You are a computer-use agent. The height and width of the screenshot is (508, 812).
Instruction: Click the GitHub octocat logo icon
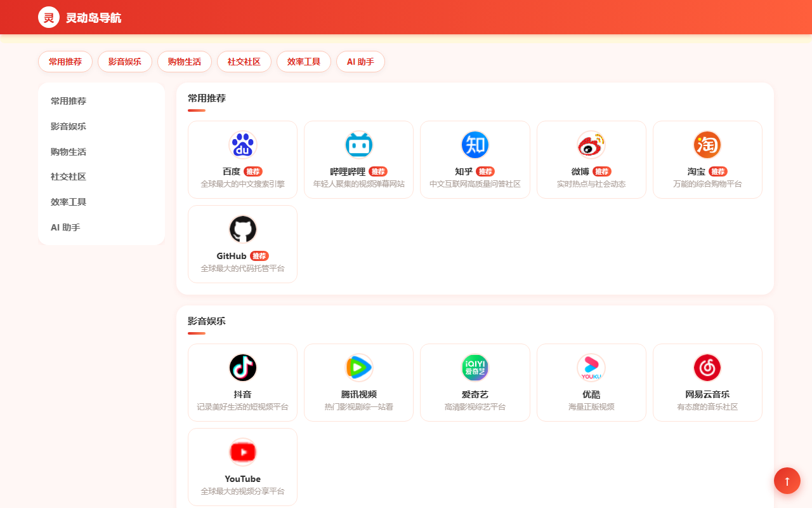coord(242,229)
